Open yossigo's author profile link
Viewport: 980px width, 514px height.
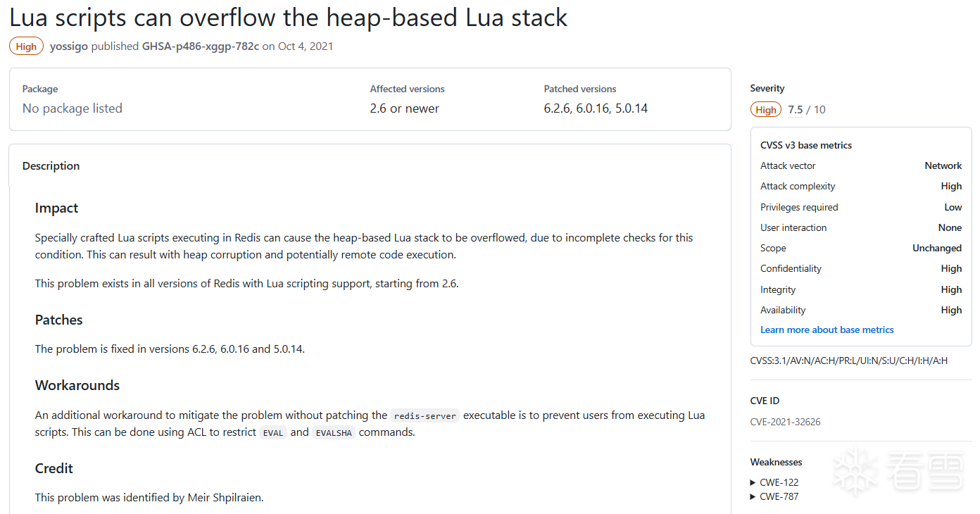click(69, 46)
